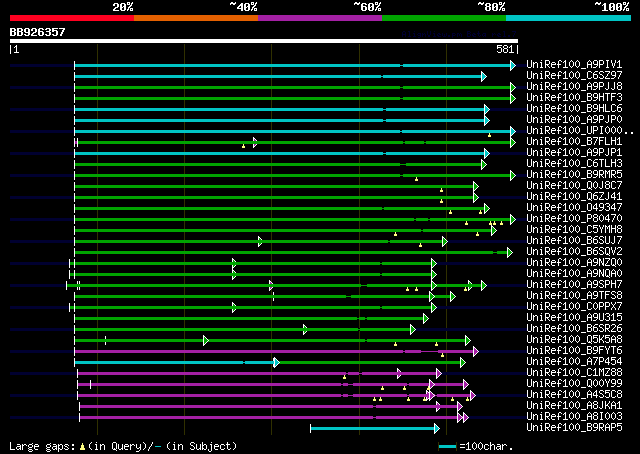This screenshot has height=454, width=640.
Task: Click the orange ~40% identity legend segment
Action: [x=196, y=18]
